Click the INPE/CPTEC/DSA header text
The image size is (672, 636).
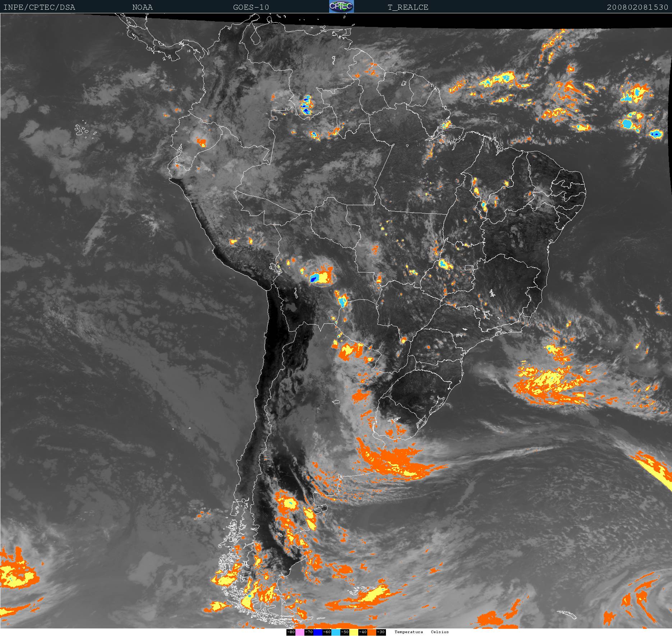click(39, 7)
